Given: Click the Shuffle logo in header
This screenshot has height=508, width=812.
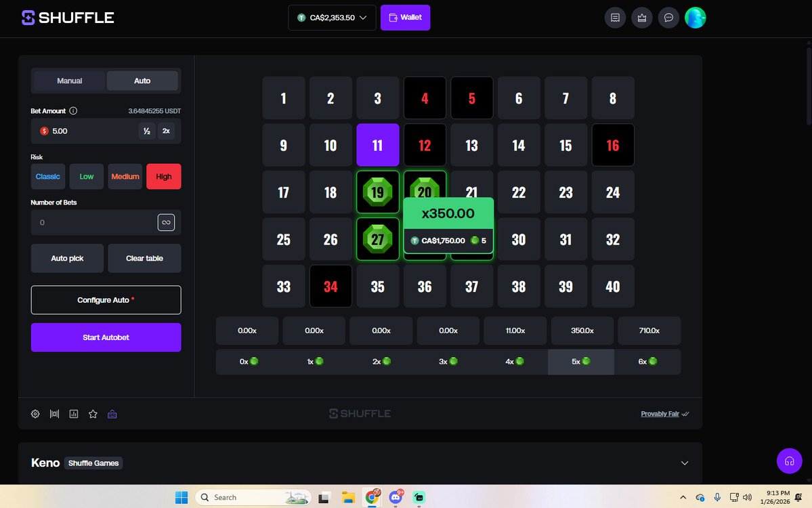Looking at the screenshot, I should coord(68,18).
